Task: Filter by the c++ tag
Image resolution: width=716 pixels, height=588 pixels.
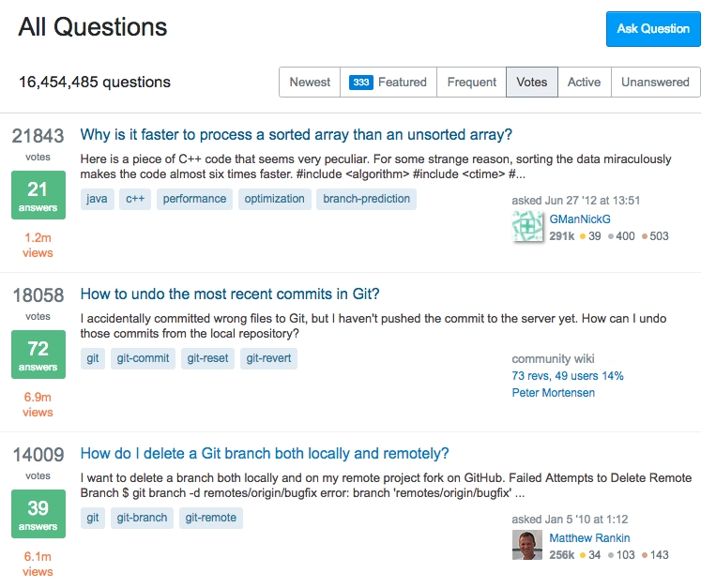Action: pyautogui.click(x=135, y=199)
